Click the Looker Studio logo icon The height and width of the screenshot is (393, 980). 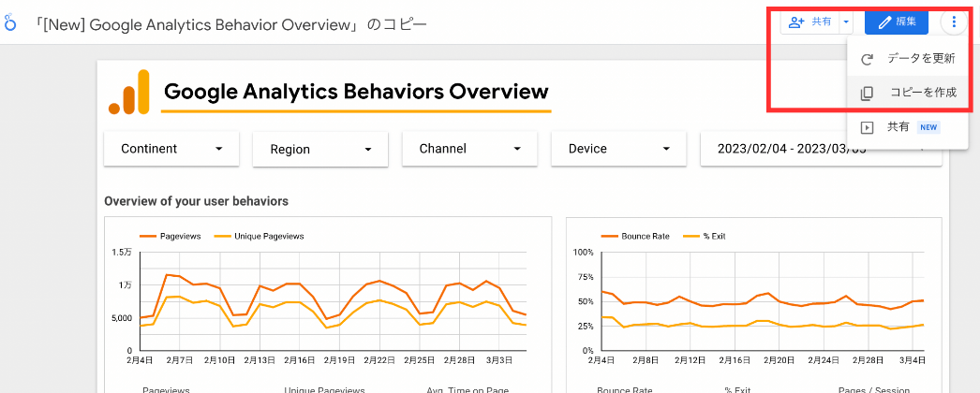pyautogui.click(x=10, y=23)
